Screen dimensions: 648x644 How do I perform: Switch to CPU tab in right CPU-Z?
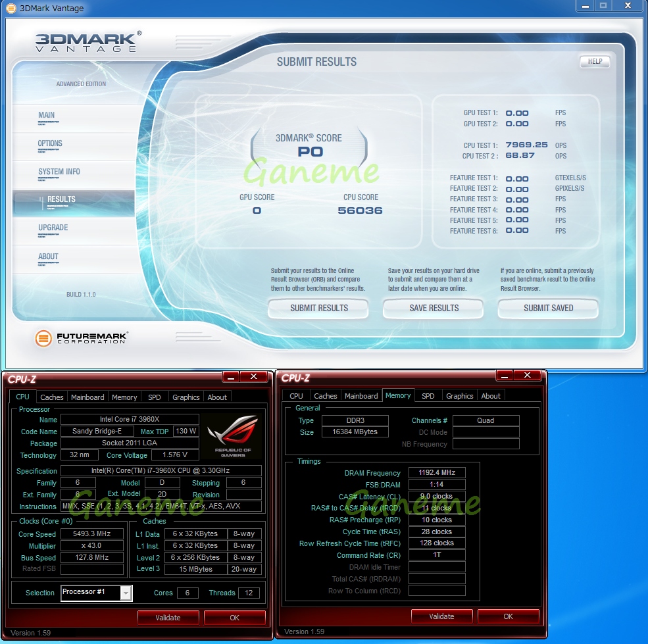[296, 396]
